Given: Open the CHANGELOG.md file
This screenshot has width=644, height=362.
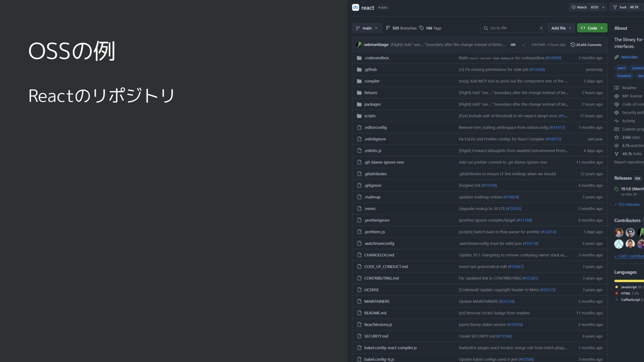Looking at the screenshot, I should 379,255.
